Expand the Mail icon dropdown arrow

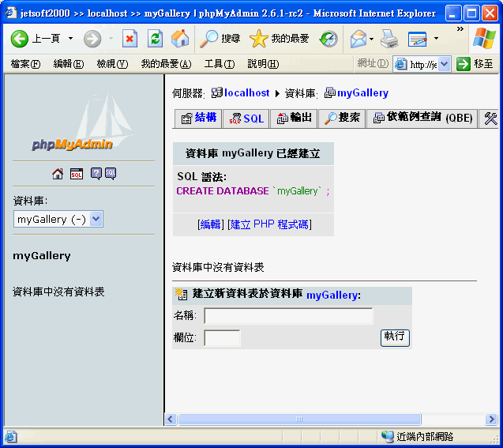(x=371, y=39)
